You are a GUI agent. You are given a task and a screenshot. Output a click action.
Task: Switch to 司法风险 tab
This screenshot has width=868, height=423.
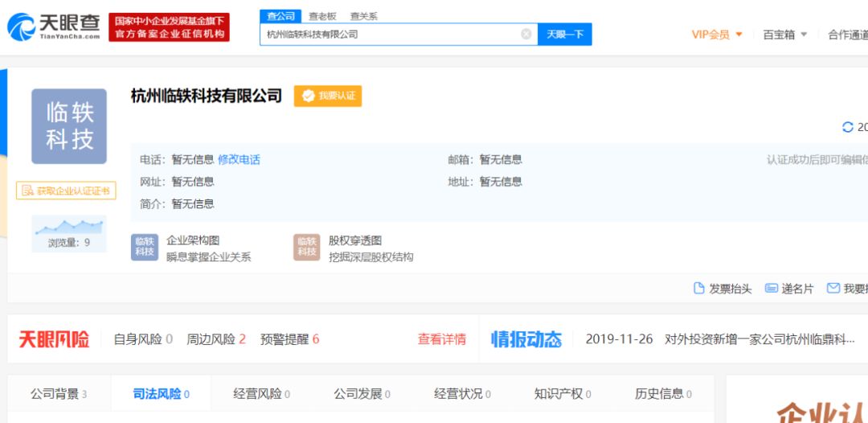pyautogui.click(x=161, y=394)
